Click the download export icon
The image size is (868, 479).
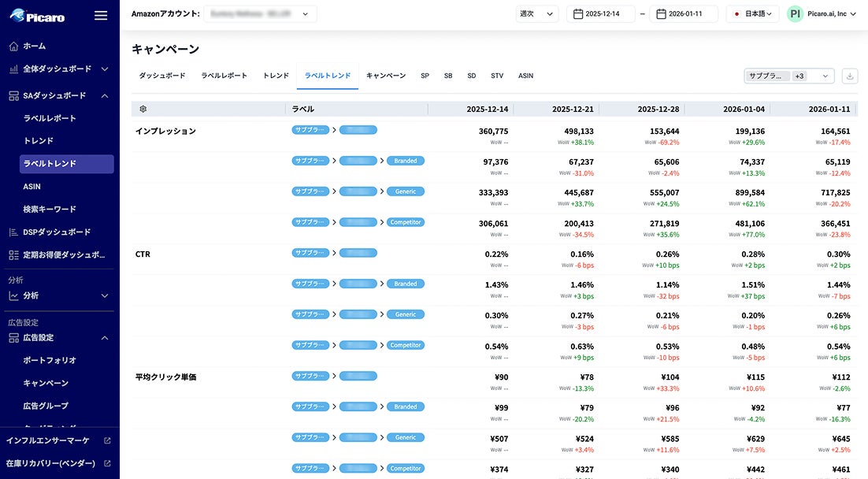850,76
